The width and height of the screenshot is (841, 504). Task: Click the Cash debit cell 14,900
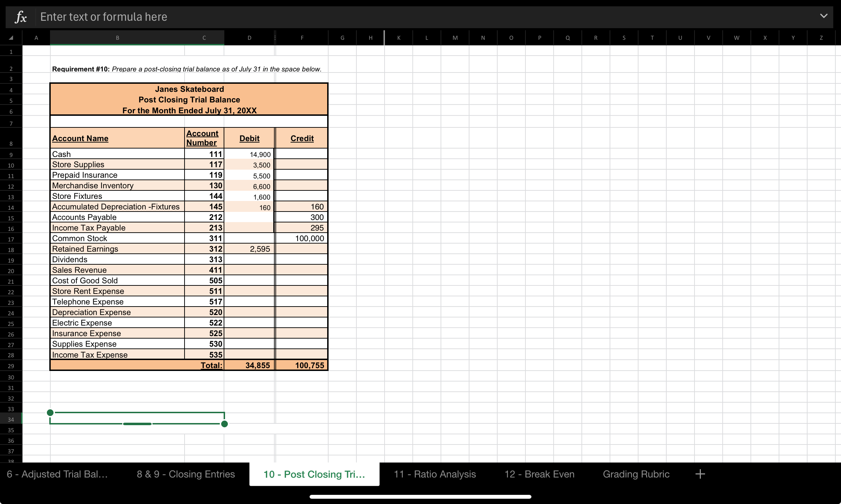[249, 154]
